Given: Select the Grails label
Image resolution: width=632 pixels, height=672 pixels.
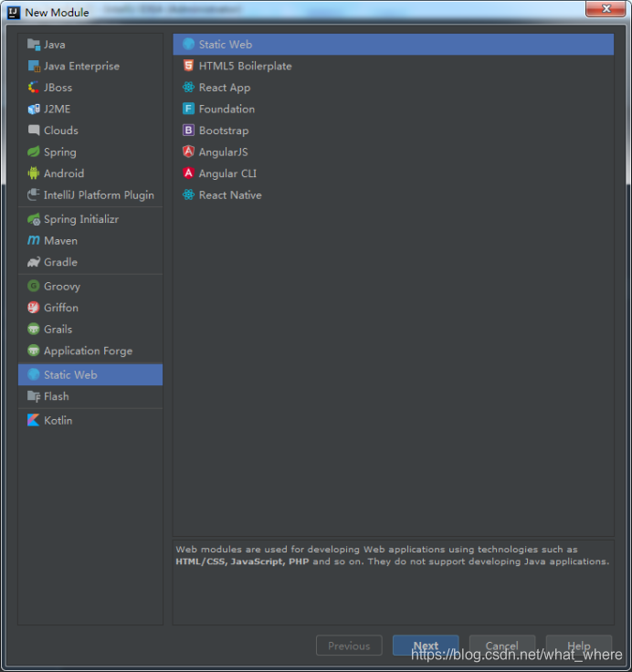Looking at the screenshot, I should click(58, 329).
